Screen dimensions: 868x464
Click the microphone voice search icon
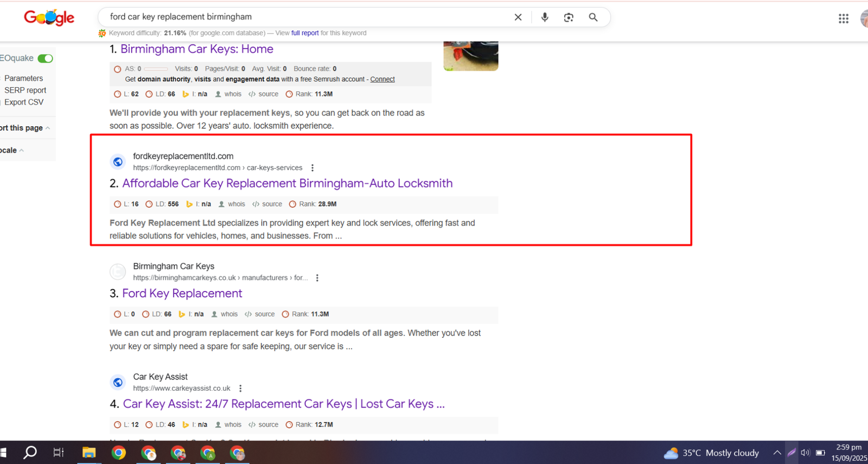coord(545,17)
